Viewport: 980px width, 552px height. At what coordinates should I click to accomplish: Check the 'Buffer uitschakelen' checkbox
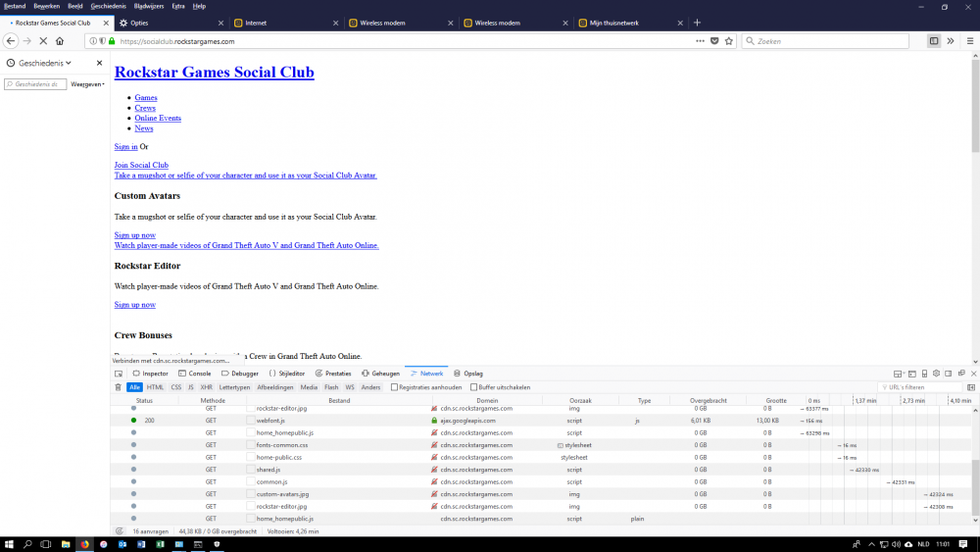pos(474,387)
